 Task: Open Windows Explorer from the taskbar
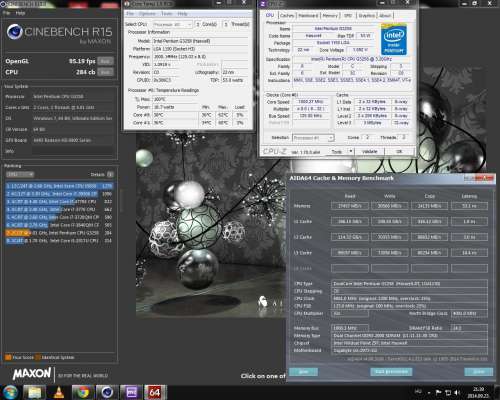(35, 392)
